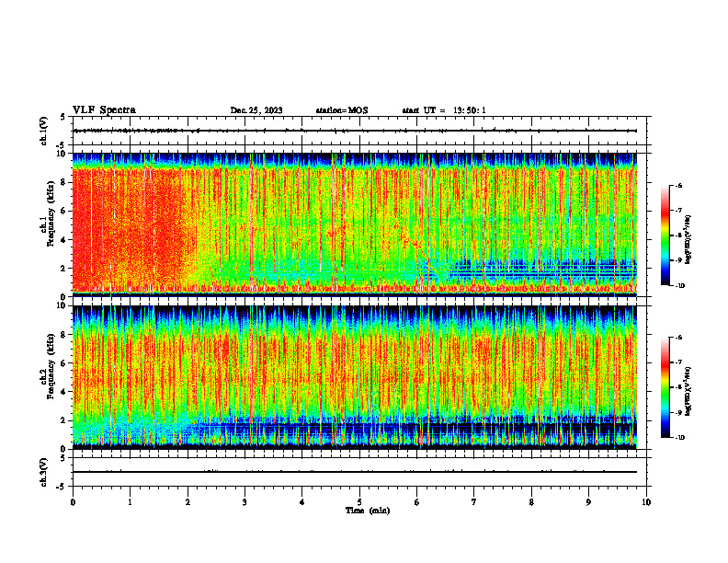
Task: Click the ch.1(V) axis tick label "5"
Action: tap(63, 117)
